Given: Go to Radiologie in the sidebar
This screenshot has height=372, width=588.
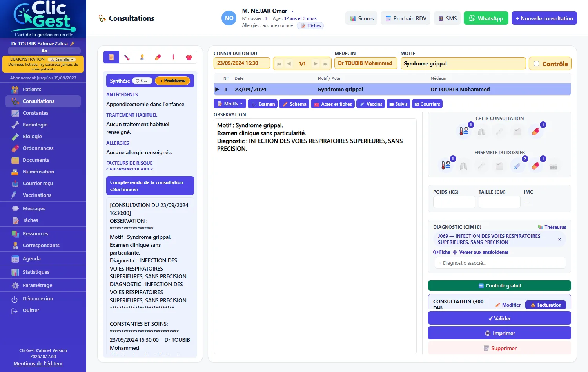Looking at the screenshot, I should click(43, 125).
